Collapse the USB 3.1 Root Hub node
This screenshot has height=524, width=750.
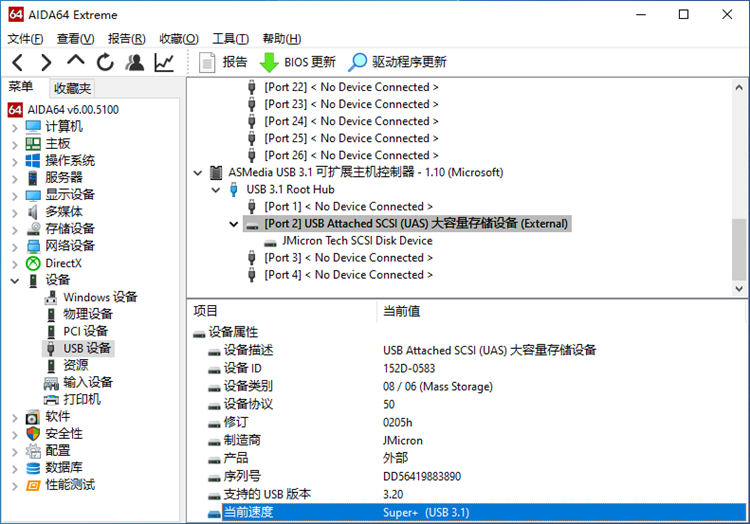pyautogui.click(x=215, y=190)
